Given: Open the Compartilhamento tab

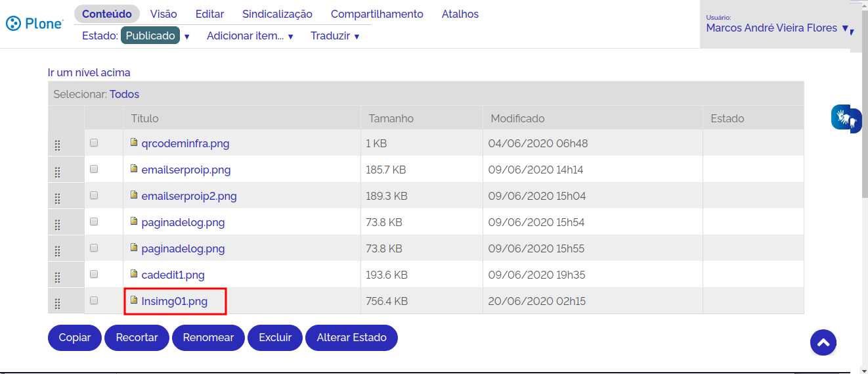Looking at the screenshot, I should click(377, 14).
